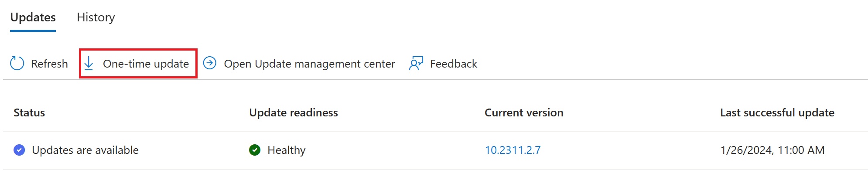Open version link 10.2311.2.7

click(513, 150)
